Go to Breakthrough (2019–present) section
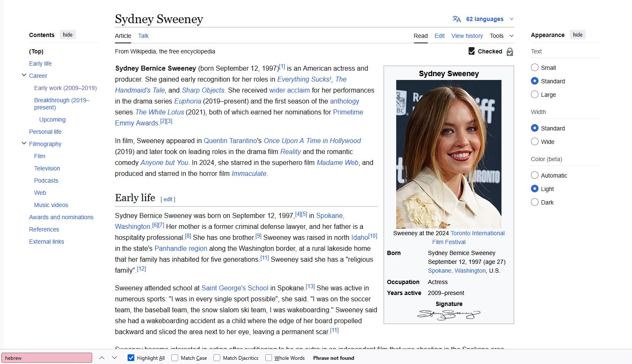Image resolution: width=632 pixels, height=364 pixels. tap(62, 104)
